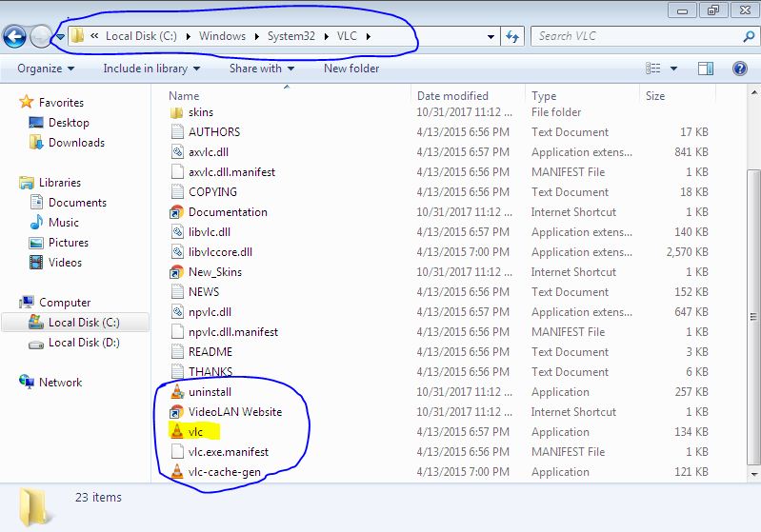Select the skins folder icon
The width and height of the screenshot is (761, 532).
tap(177, 112)
